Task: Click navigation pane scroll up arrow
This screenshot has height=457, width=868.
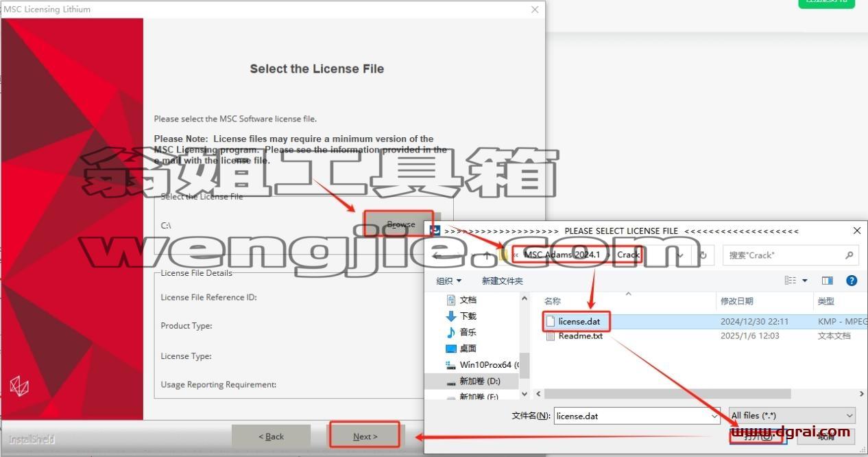Action: [525, 298]
